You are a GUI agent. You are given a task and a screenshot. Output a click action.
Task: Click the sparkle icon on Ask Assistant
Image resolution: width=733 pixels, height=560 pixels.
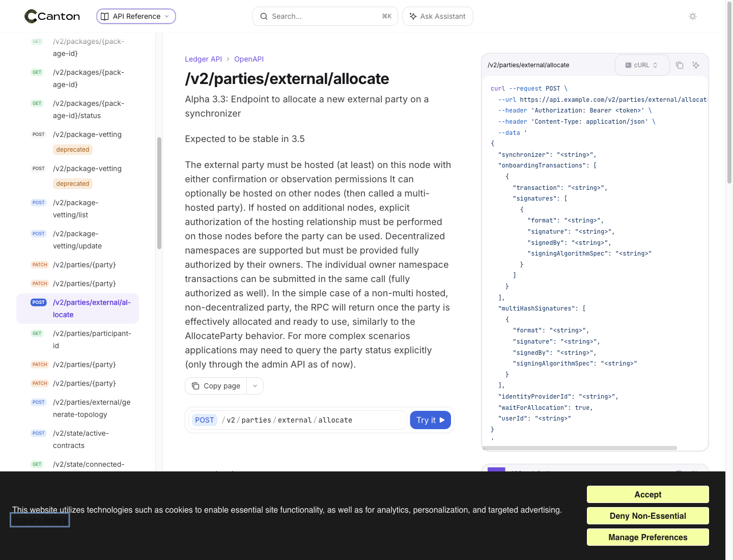(413, 16)
